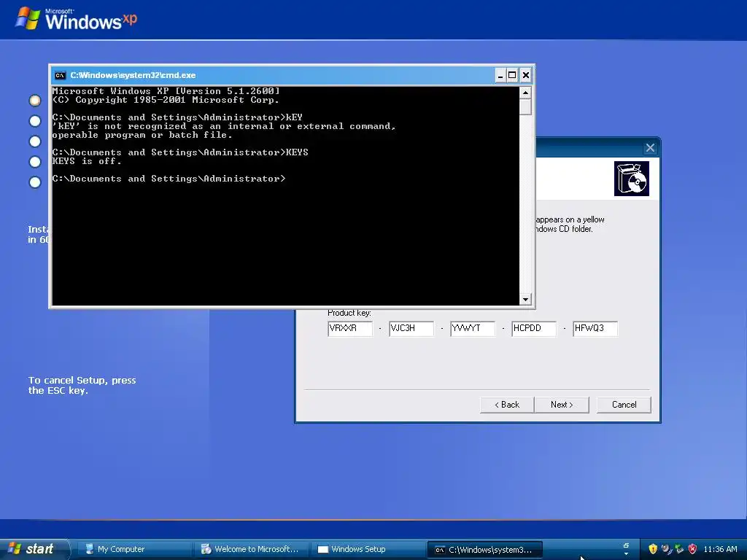The height and width of the screenshot is (560, 747).
Task: Click the cmd.exe title bar icon
Action: (x=60, y=75)
